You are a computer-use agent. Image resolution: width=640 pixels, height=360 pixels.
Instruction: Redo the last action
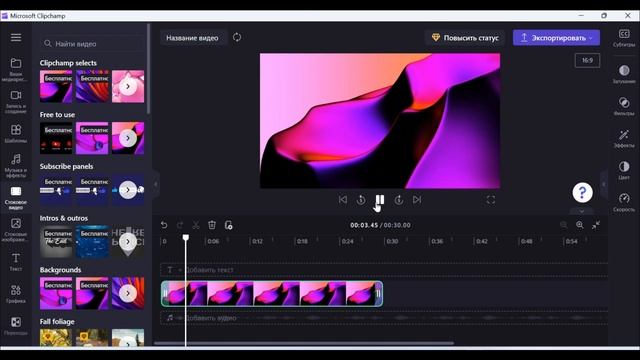click(x=180, y=225)
